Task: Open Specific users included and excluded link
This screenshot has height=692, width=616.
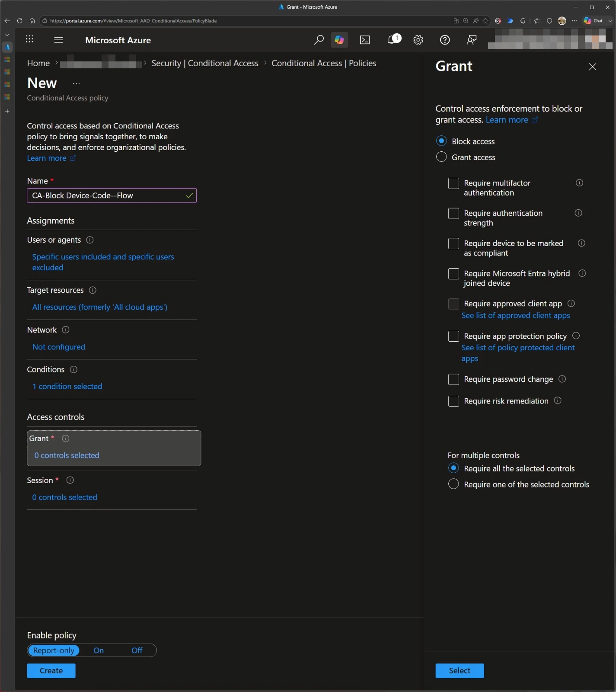Action: pos(103,262)
